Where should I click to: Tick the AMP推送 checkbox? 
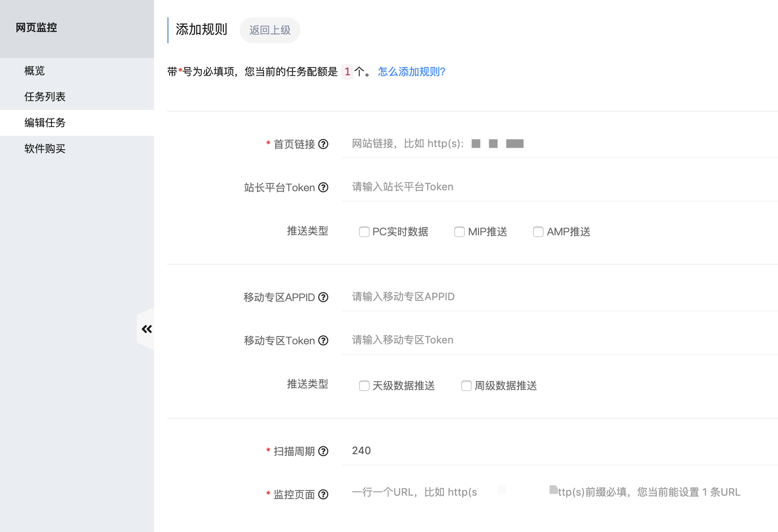(538, 232)
